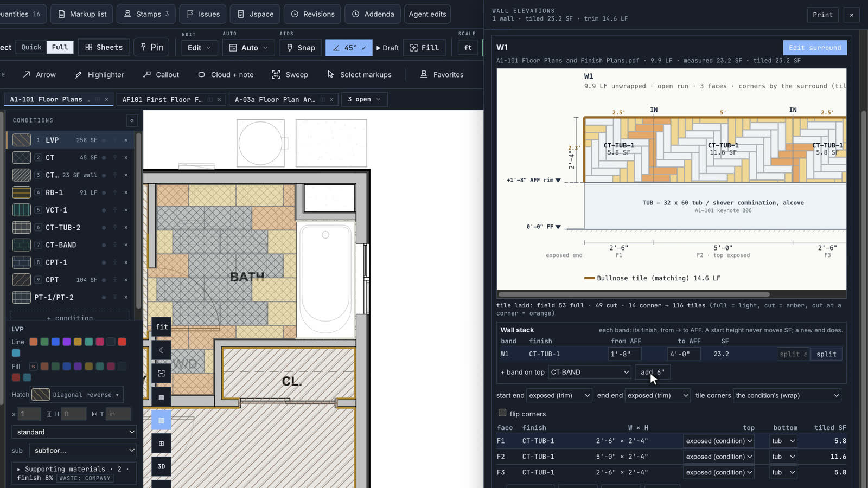
Task: Open the 3 open sheets dropdown
Action: point(364,99)
